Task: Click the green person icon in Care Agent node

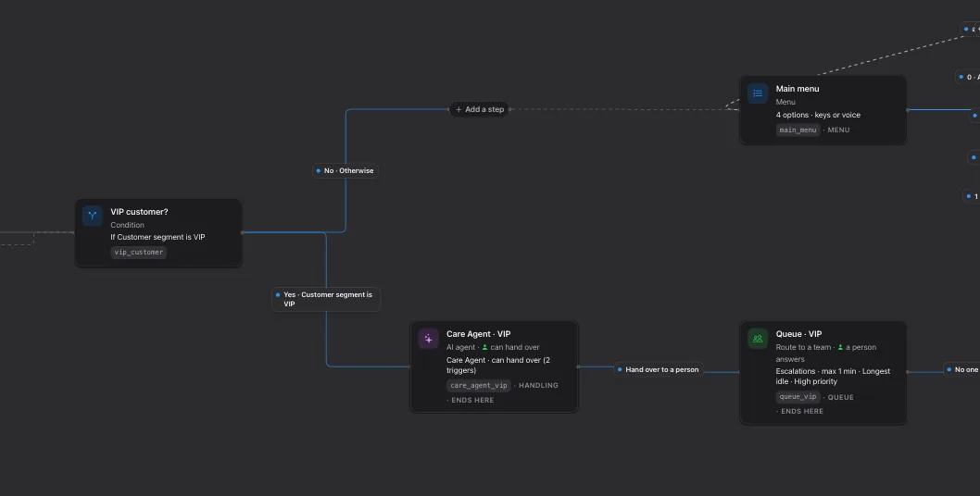Action: click(484, 347)
